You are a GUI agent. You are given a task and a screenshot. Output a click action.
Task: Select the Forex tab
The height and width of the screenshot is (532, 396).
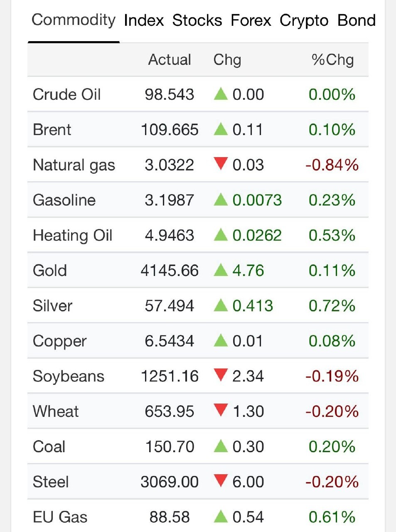click(251, 20)
